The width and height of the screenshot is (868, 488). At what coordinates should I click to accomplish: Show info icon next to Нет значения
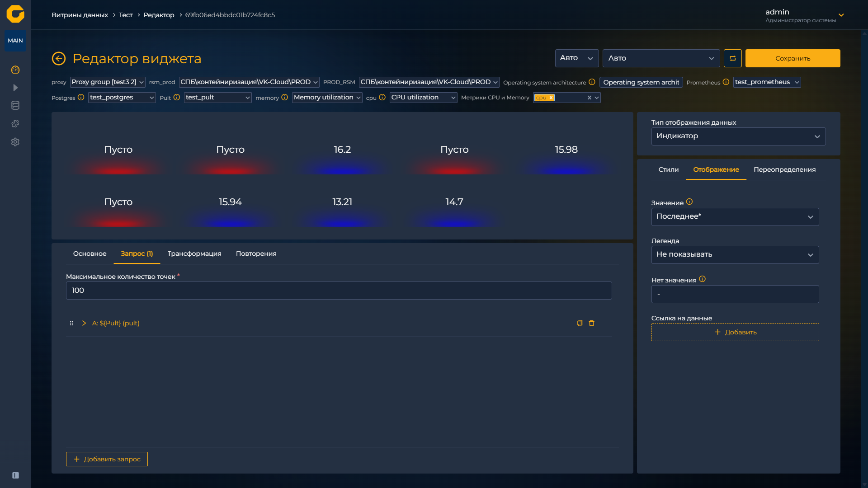702,279
